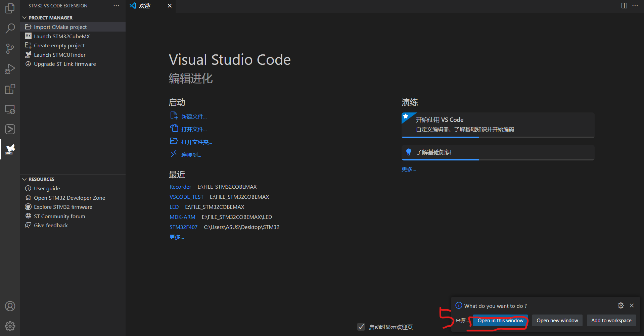Open the Extensions view icon
Screen dimensions: 644x336
coord(10,89)
